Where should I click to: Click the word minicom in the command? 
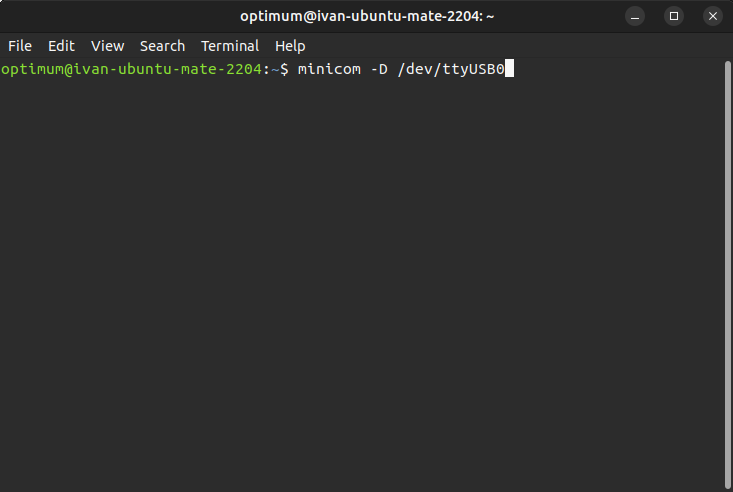coord(329,69)
